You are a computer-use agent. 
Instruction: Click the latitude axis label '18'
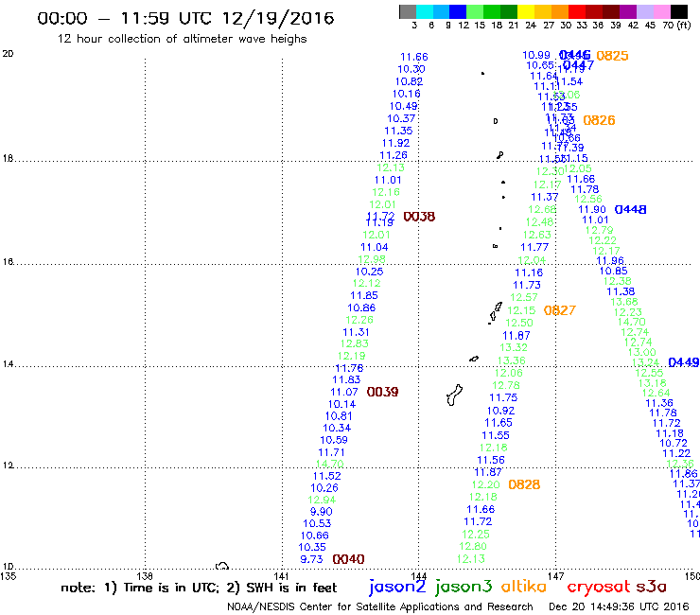coord(8,158)
